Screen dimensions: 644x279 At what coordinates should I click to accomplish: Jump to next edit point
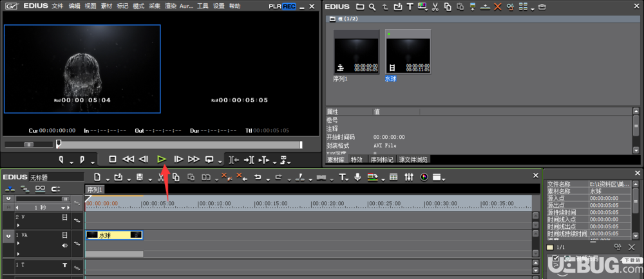(x=249, y=160)
